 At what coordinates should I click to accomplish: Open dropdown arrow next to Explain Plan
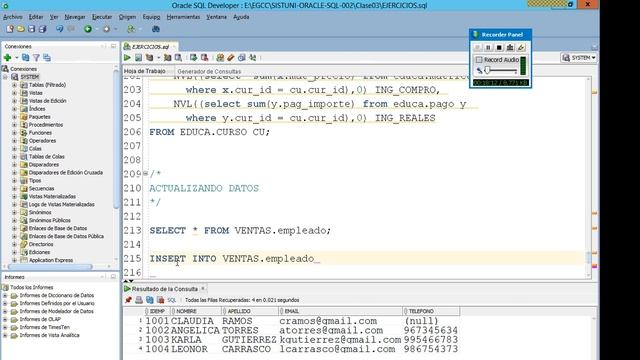click(158, 58)
